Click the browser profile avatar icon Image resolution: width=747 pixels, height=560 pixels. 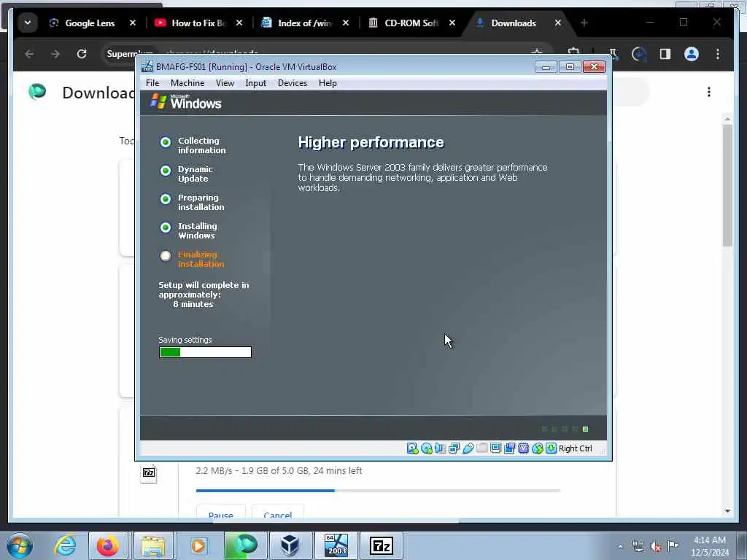click(x=692, y=54)
